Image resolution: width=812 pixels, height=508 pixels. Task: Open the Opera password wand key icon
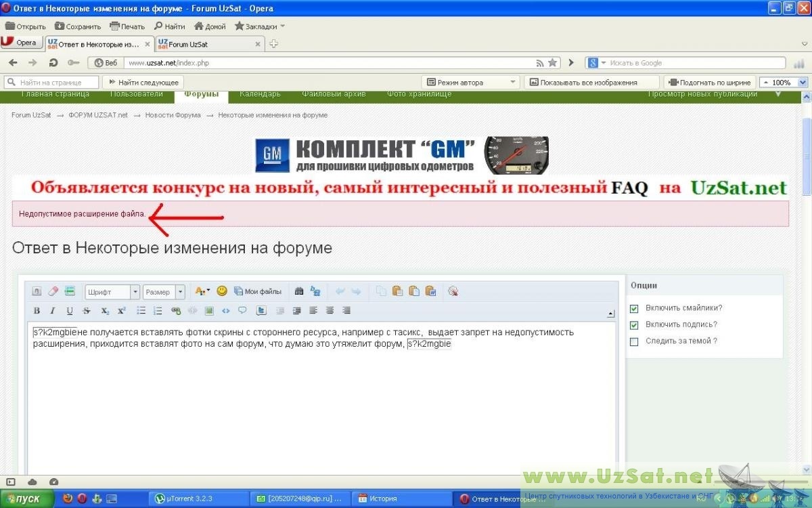point(74,63)
